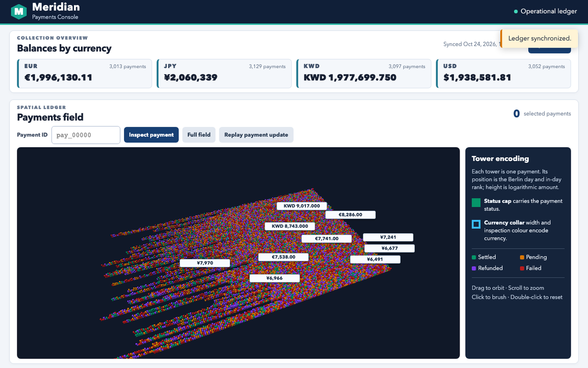Viewport: 588px width, 368px height.
Task: Click the 3,097 payments count
Action: 407,66
